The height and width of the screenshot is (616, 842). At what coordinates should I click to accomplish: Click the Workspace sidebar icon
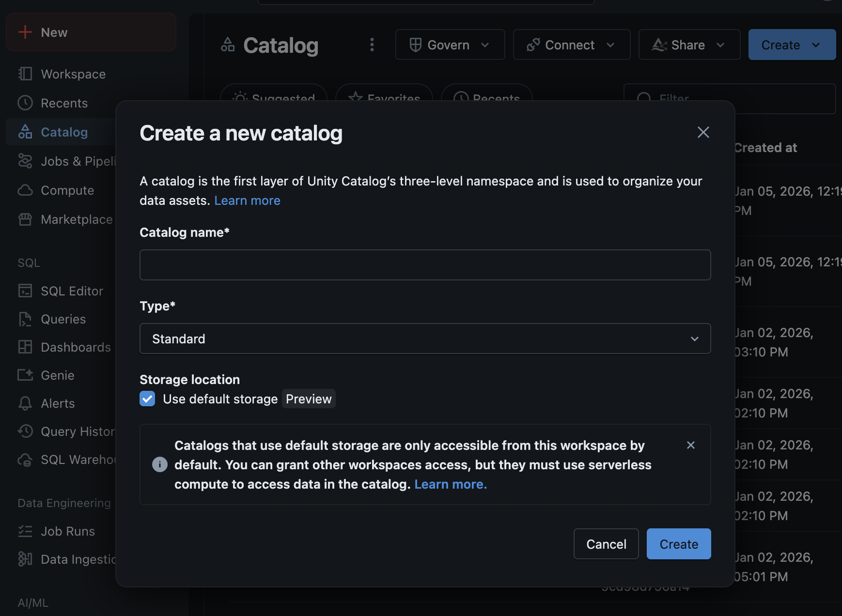(x=25, y=74)
